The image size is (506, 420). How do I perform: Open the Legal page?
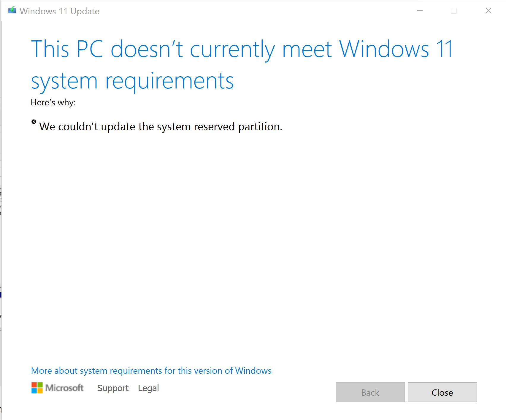point(148,388)
